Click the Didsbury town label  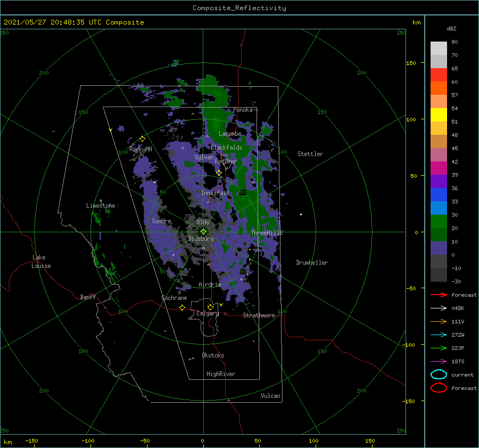(x=201, y=239)
